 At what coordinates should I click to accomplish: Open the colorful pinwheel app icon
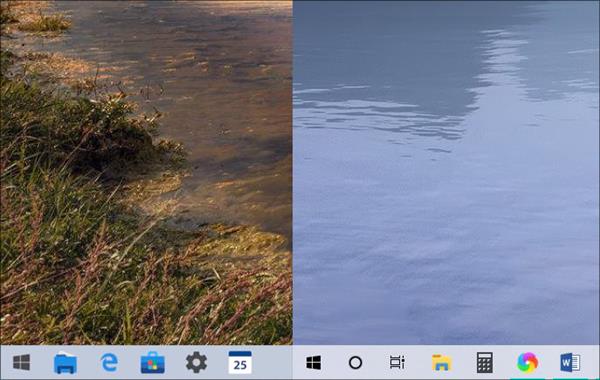click(527, 362)
